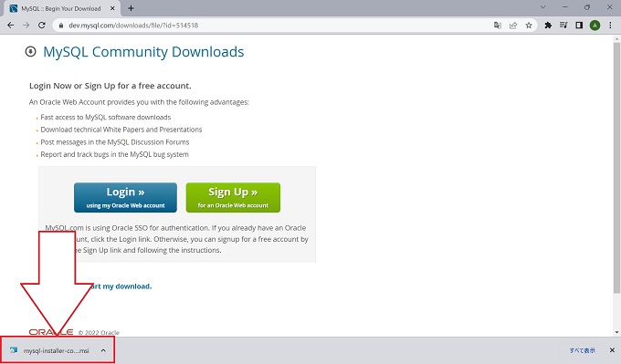Select the MySQL Begin Your Download tab
Viewport: 621px width, 364px height.
click(x=62, y=8)
